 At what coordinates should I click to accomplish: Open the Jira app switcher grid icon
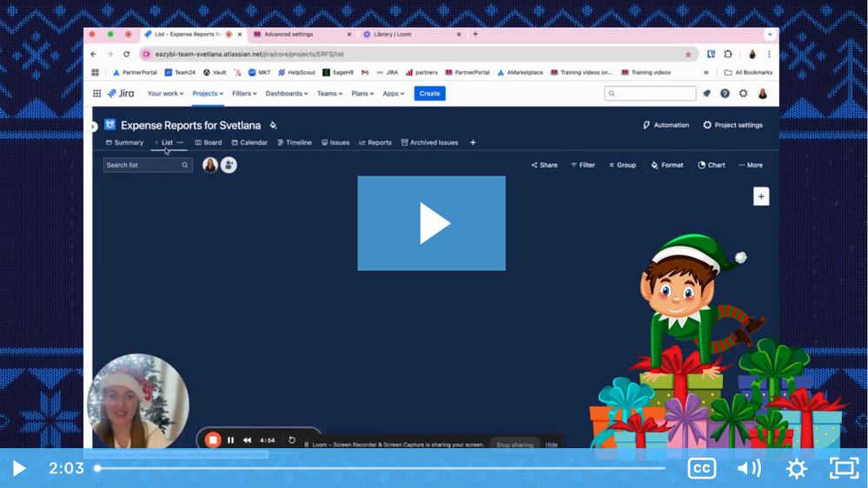tap(96, 94)
